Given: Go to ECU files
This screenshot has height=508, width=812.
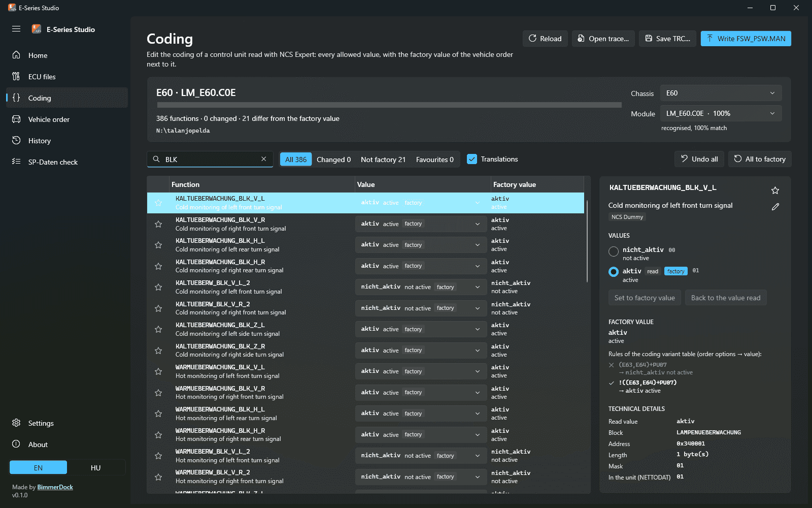Looking at the screenshot, I should tap(67, 77).
